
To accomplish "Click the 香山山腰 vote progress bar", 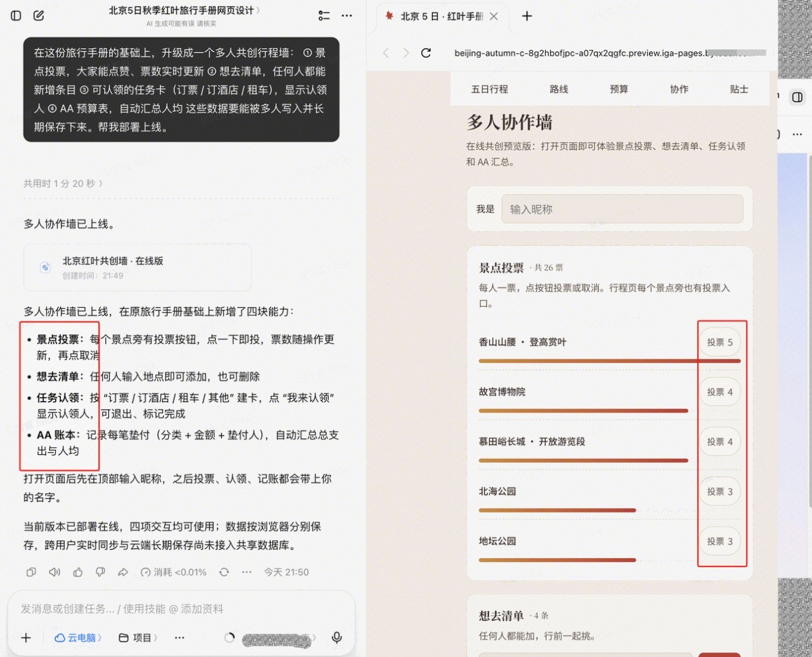I will [609, 361].
